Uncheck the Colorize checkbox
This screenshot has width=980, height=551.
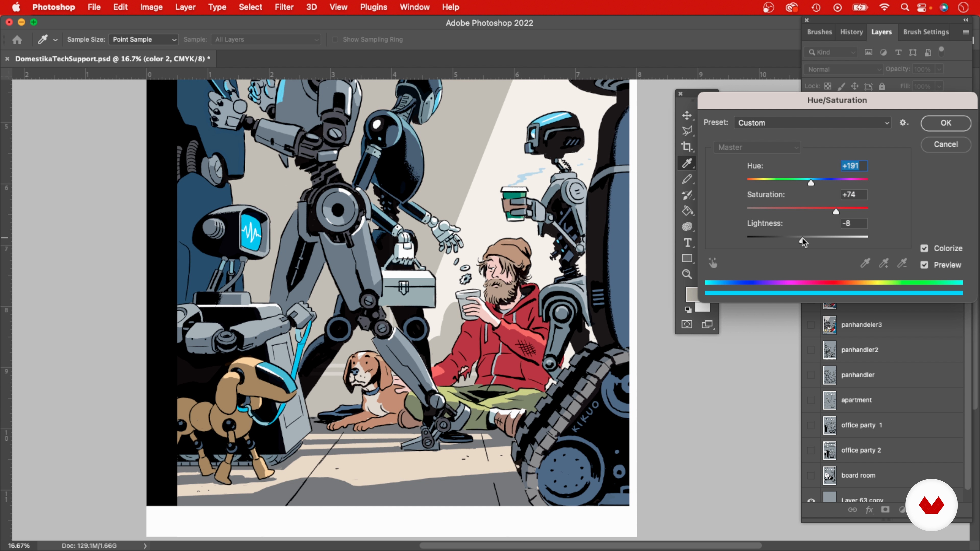[924, 248]
